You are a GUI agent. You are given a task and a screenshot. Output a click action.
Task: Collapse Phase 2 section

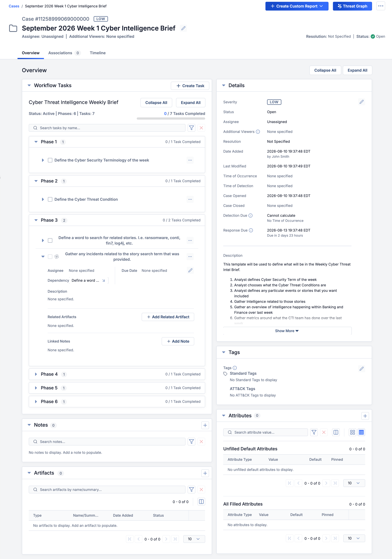tap(36, 181)
